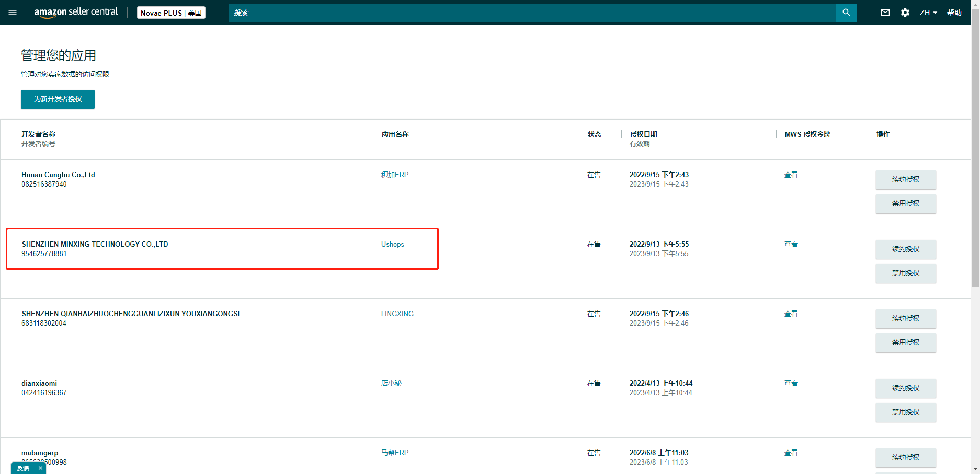Disable authorization for Ushops app
980x474 pixels.
click(905, 273)
